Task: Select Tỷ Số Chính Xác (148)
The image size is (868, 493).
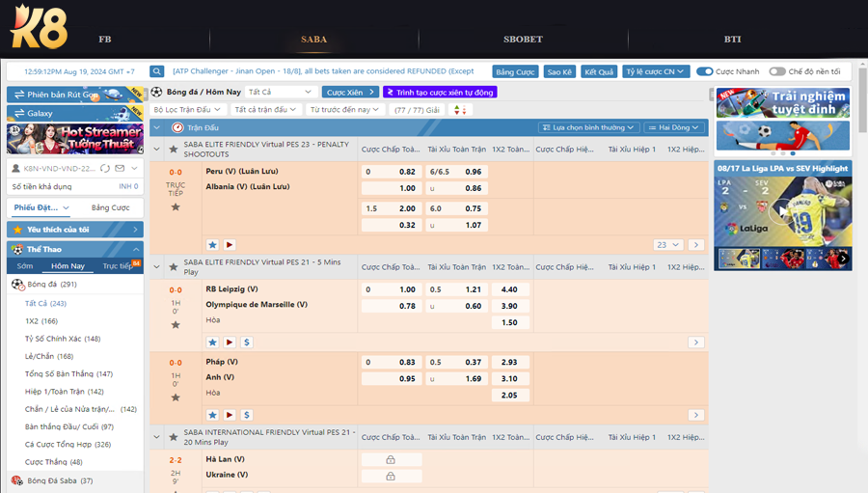Action: tap(63, 339)
